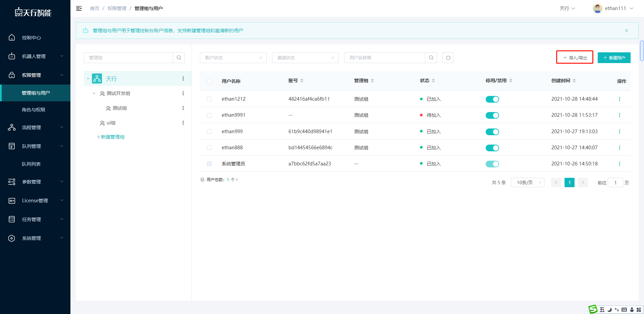Click the search icon beside the 用户名称等 field
This screenshot has width=644, height=314.
pyautogui.click(x=431, y=58)
